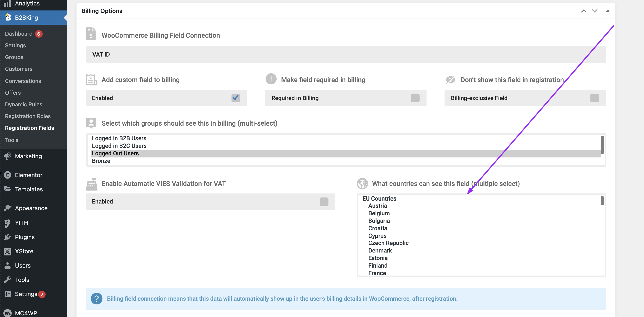Click the Appearance paintbrush icon
The image size is (644, 317).
click(8, 208)
